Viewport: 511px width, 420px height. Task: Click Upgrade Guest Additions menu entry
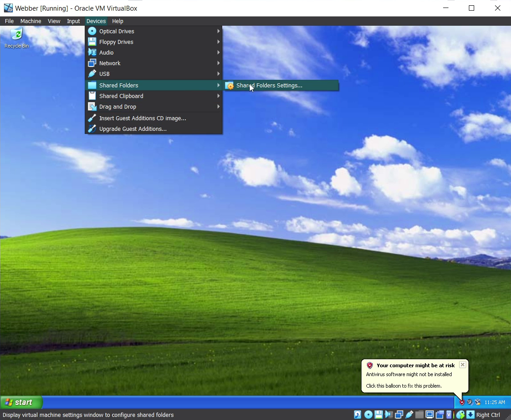133,129
